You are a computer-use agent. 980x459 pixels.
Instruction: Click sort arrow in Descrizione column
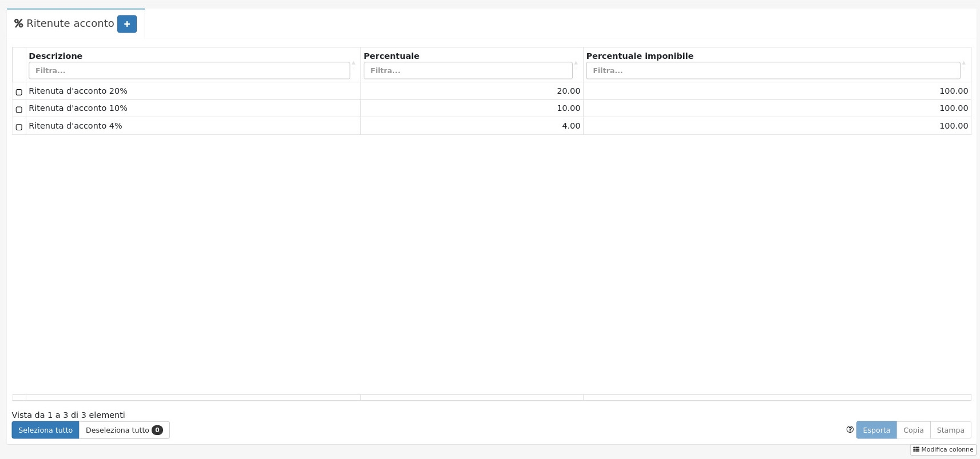pos(353,63)
